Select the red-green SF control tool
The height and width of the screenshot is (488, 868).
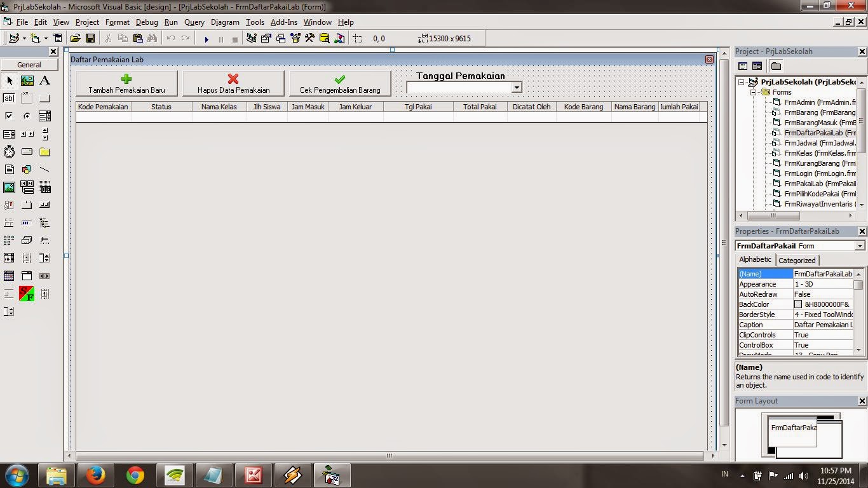27,294
